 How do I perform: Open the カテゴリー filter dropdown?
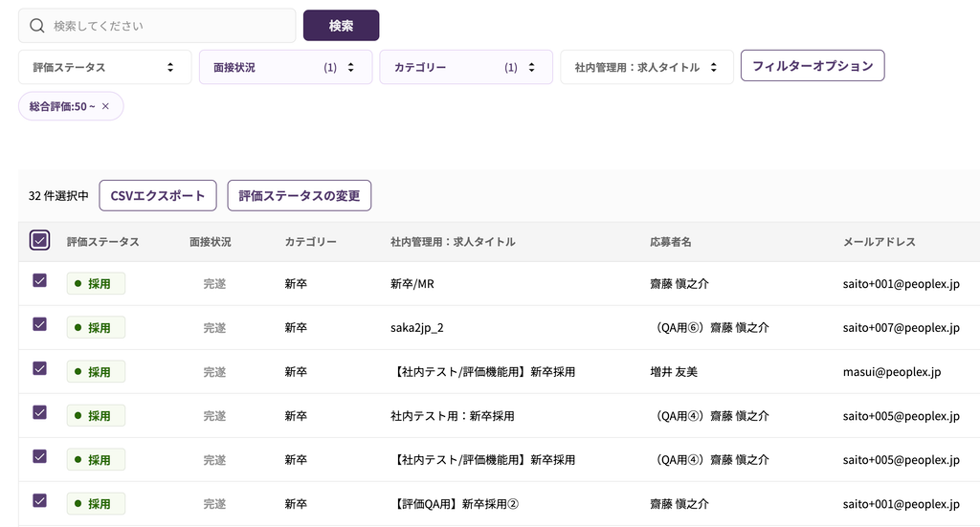[x=466, y=68]
